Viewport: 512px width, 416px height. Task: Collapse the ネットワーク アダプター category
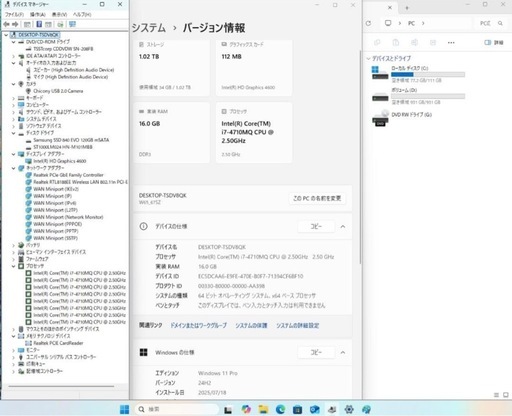click(x=13, y=168)
